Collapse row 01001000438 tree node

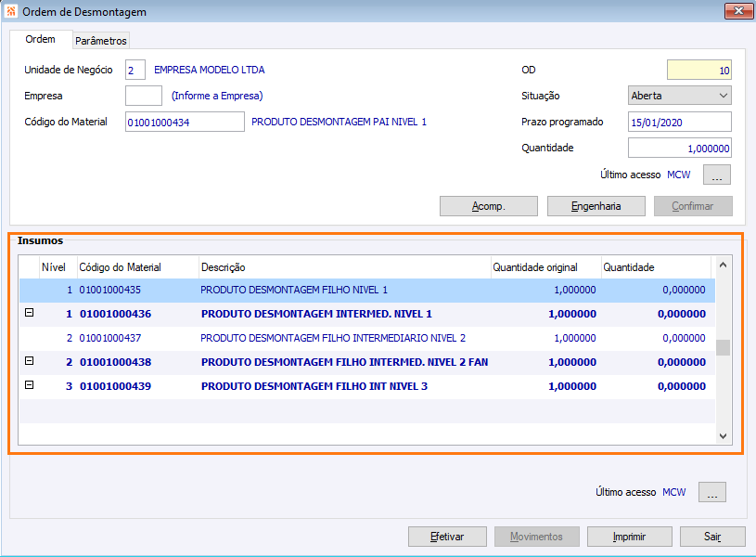(x=30, y=361)
